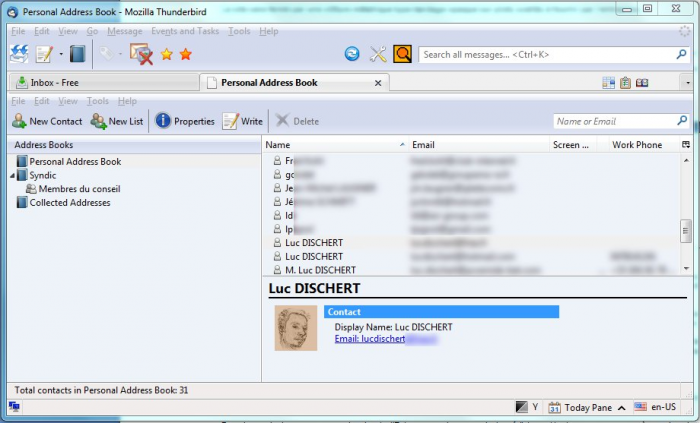Click the address book Write button
700x423 pixels.
tap(242, 121)
